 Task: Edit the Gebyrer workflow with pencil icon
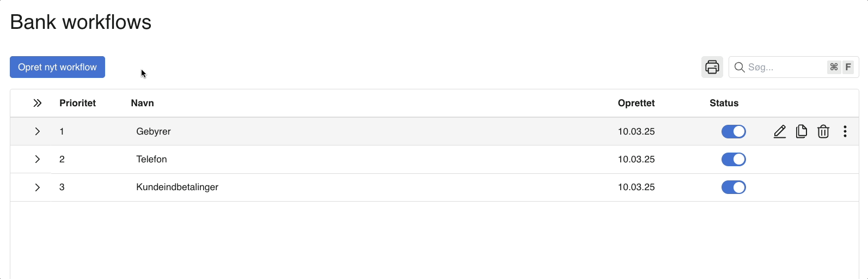point(779,131)
